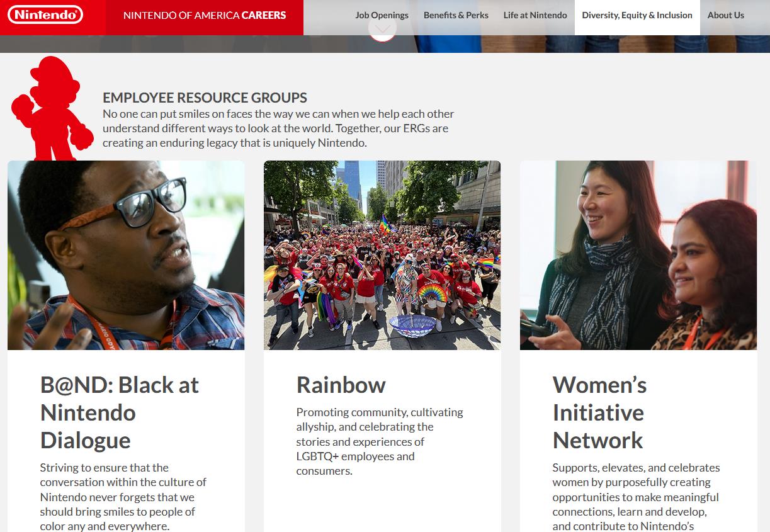Click the circular down-chevron scroll button
Screen dimensions: 770x532
(x=382, y=30)
